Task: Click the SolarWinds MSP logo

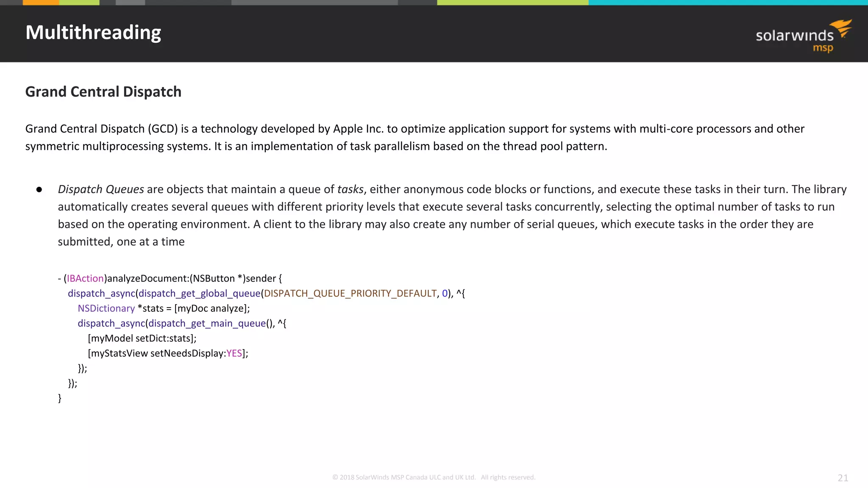Action: coord(804,36)
